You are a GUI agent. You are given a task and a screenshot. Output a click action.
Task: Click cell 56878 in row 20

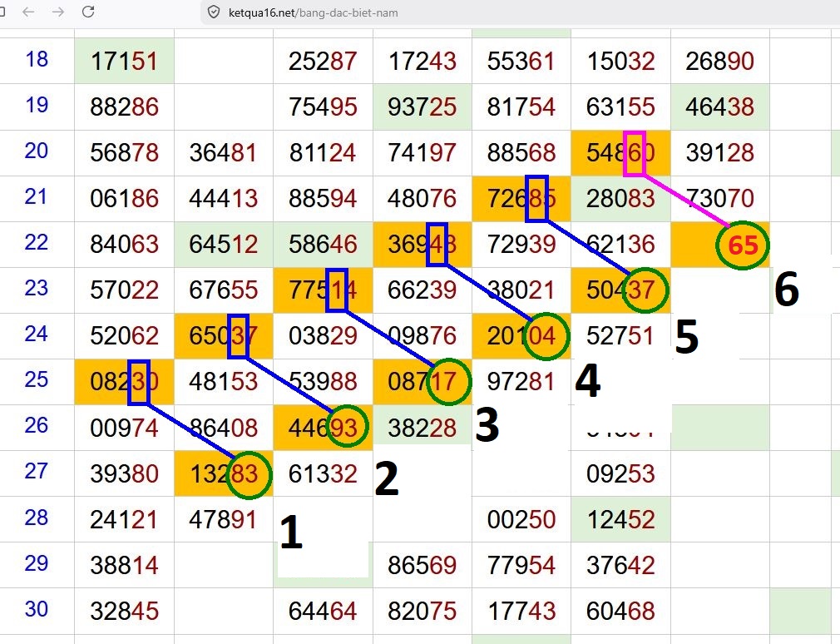[124, 153]
